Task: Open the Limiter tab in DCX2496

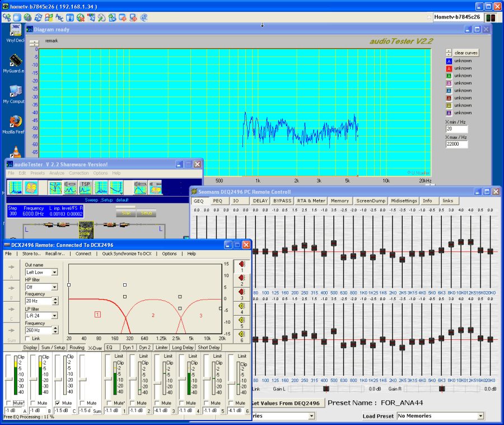Action: click(x=162, y=348)
